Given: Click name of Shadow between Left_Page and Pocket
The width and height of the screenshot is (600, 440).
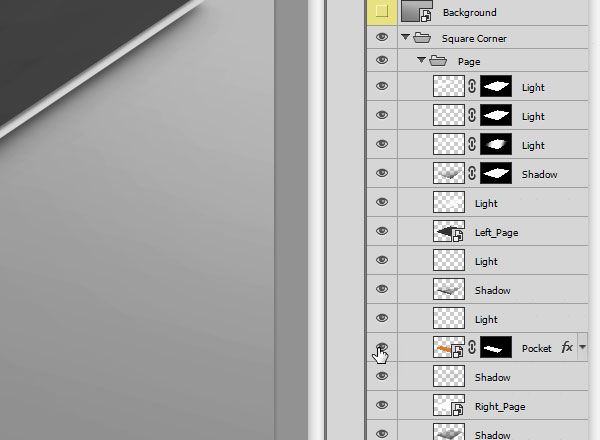Looking at the screenshot, I should coord(492,290).
